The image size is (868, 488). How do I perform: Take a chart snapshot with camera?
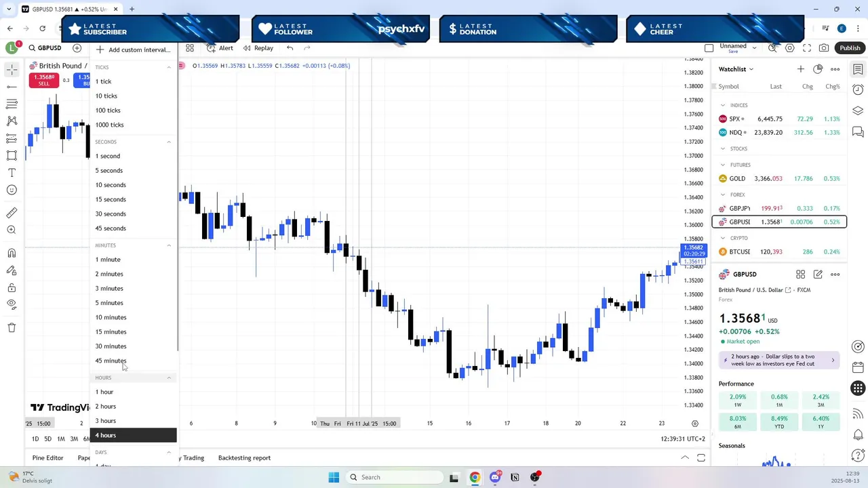click(824, 48)
